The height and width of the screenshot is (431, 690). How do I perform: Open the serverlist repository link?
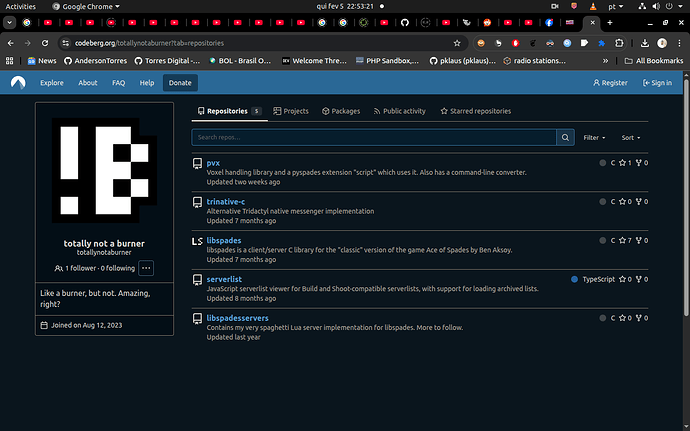pos(224,279)
